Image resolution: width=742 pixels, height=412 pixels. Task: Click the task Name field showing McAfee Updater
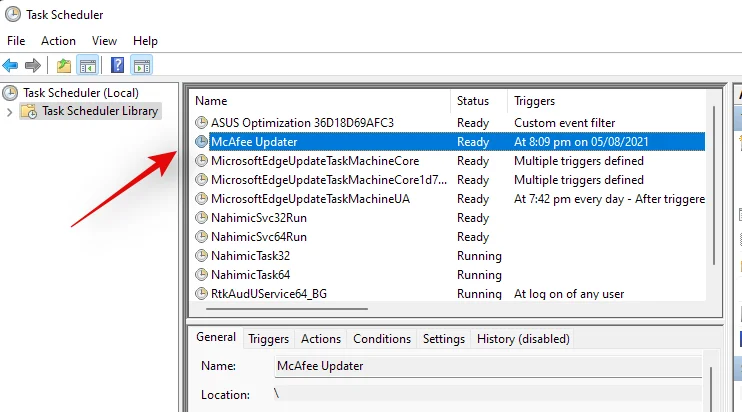point(488,366)
